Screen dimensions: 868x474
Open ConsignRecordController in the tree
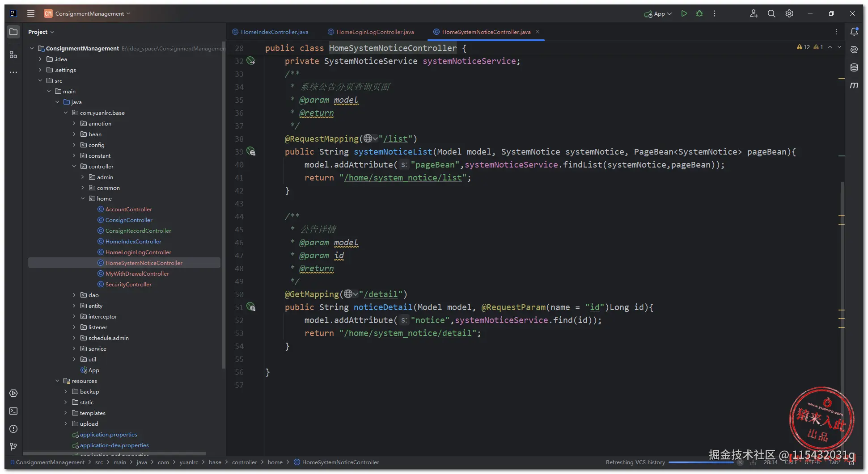[138, 231]
